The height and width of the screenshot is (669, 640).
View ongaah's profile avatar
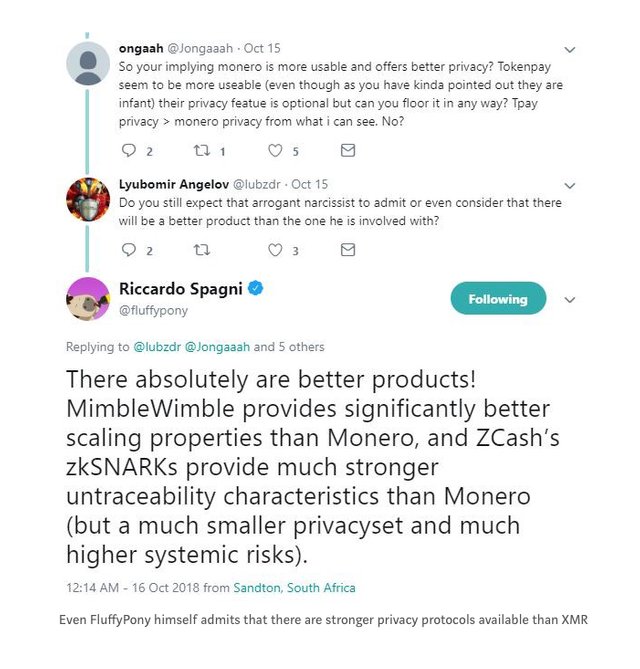[x=87, y=63]
